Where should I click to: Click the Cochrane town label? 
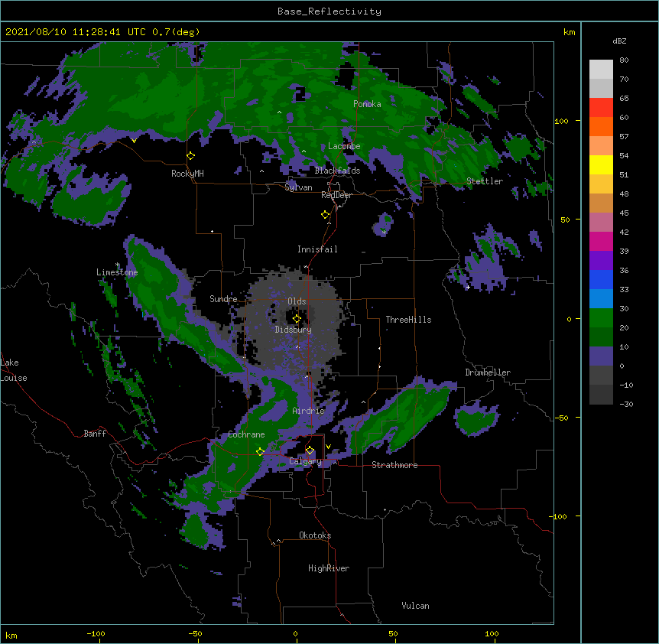pos(246,434)
